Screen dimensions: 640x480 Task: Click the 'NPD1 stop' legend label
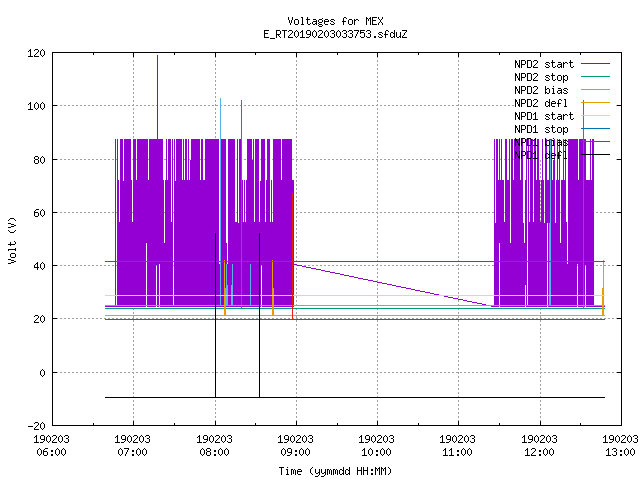point(541,129)
